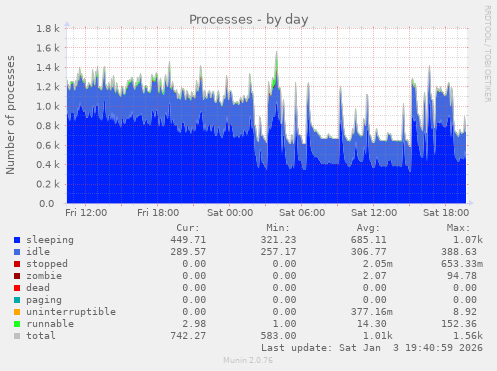Click the 'total' legend label

click(x=41, y=336)
